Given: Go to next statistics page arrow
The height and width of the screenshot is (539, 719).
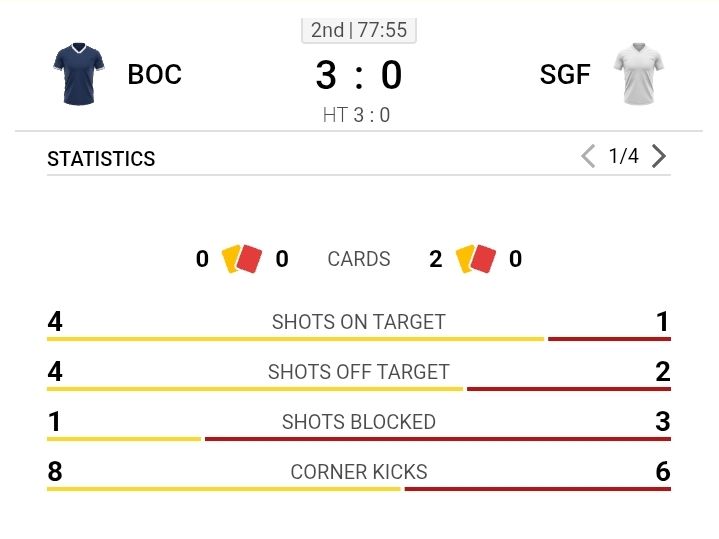Looking at the screenshot, I should [x=658, y=156].
